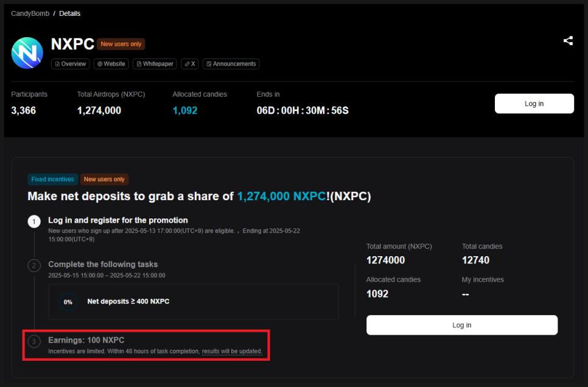The height and width of the screenshot is (387, 588).
Task: Click 'Earnings: 100 NXPC' heading
Action: [86, 340]
